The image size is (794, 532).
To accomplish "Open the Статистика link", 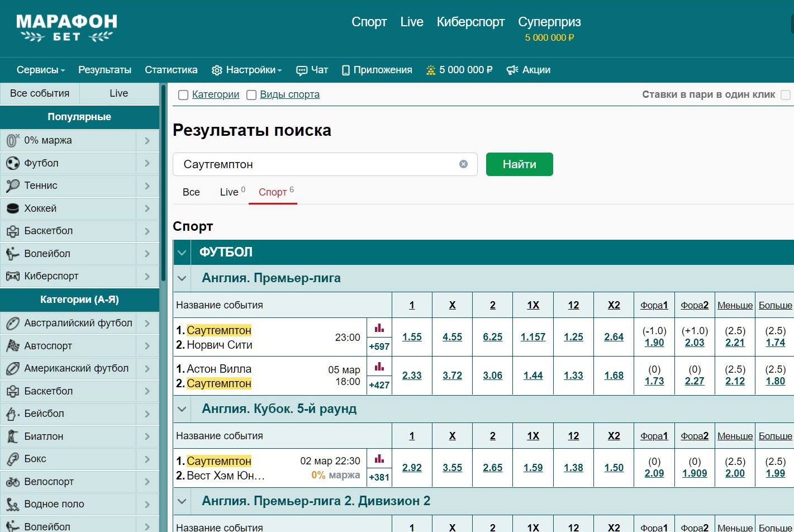I will coord(171,70).
